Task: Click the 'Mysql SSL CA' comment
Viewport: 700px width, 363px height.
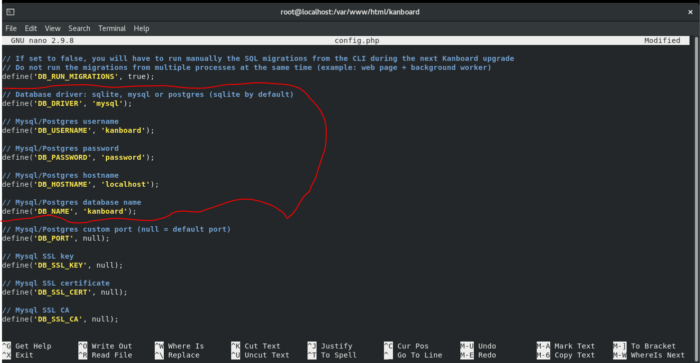Action: [35, 310]
